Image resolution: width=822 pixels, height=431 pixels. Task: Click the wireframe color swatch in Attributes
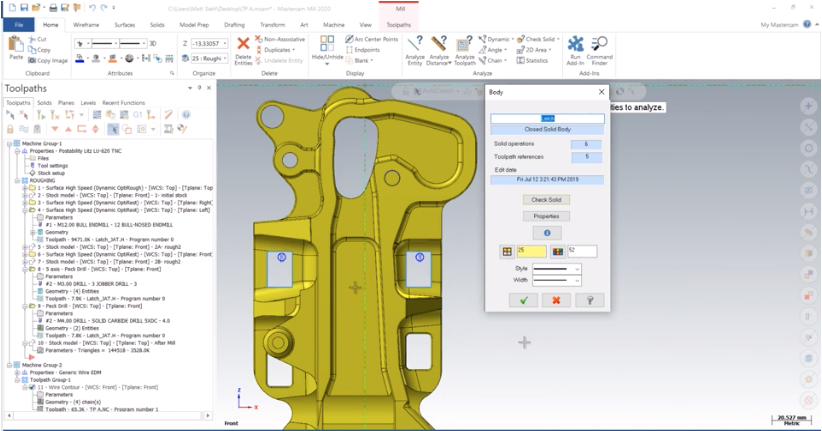(79, 59)
